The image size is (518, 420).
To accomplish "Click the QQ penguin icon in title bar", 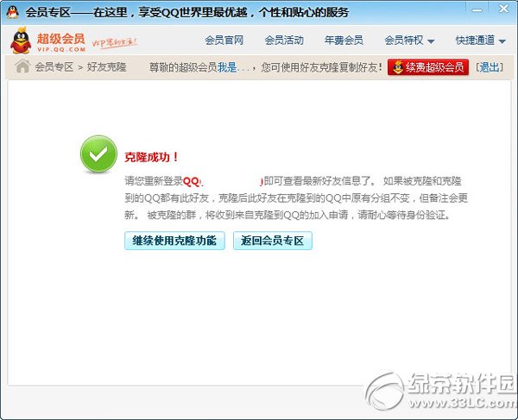I will coord(13,12).
